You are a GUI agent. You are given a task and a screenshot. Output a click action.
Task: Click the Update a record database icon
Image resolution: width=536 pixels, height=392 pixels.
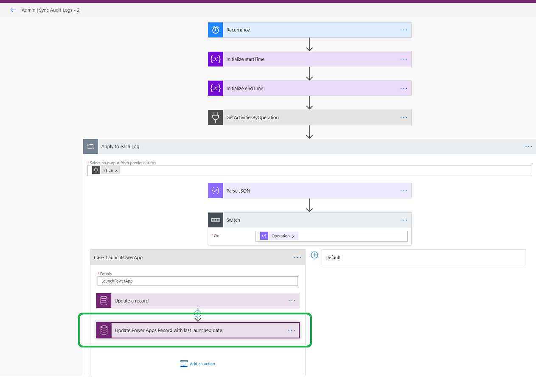pos(103,300)
